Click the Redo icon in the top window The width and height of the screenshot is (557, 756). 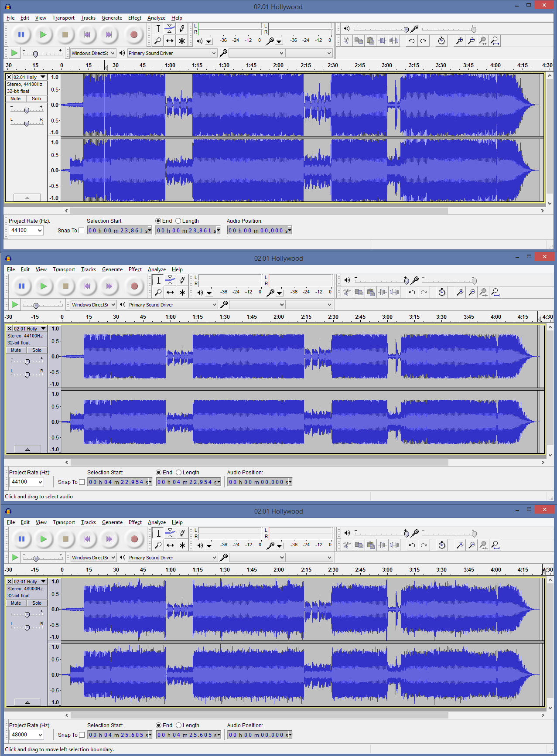point(423,41)
